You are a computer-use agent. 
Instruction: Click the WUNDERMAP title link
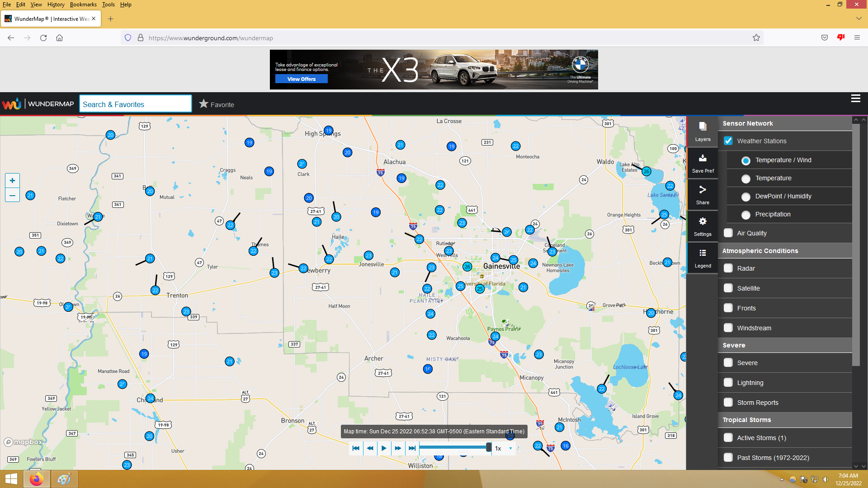51,104
